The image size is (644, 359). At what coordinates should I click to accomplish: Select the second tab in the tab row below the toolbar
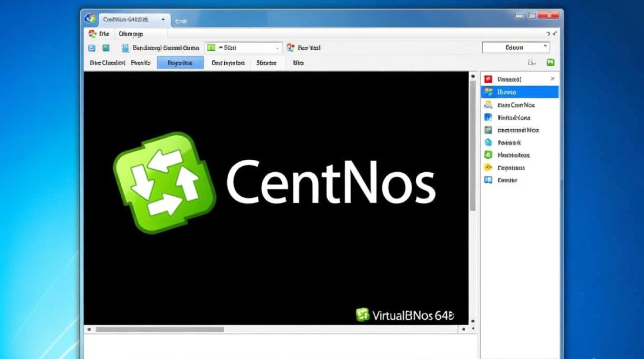(140, 63)
